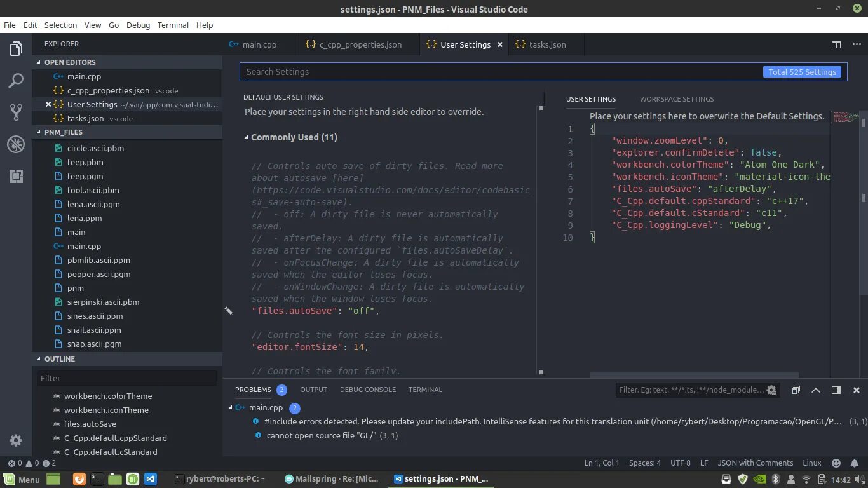Open the File menu
This screenshot has width=868, height=488.
click(x=10, y=25)
